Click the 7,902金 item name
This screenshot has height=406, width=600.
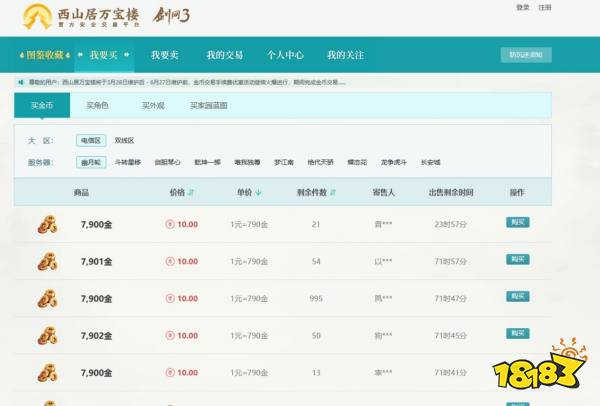[96, 336]
